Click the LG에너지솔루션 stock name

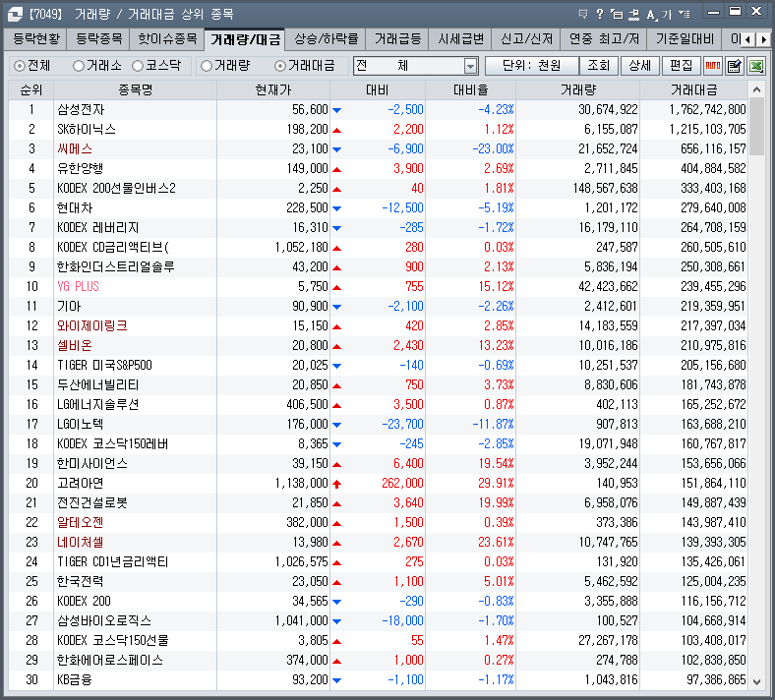[98, 405]
